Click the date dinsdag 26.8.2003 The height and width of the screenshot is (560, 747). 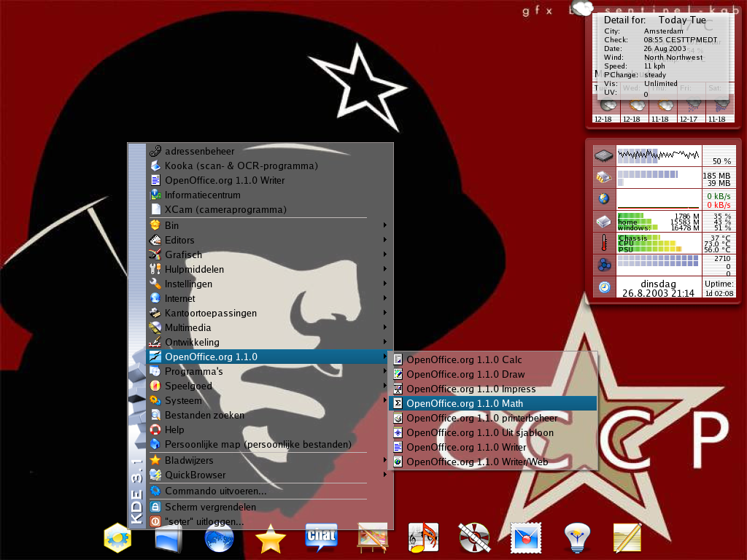click(659, 288)
